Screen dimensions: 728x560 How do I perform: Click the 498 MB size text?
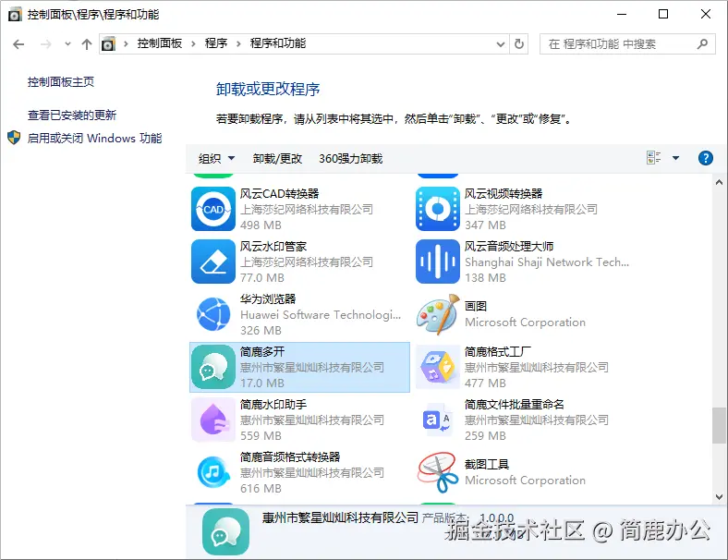(x=261, y=225)
